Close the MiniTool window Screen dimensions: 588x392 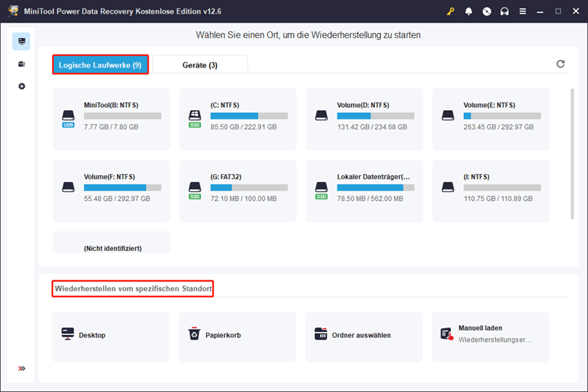pyautogui.click(x=576, y=11)
